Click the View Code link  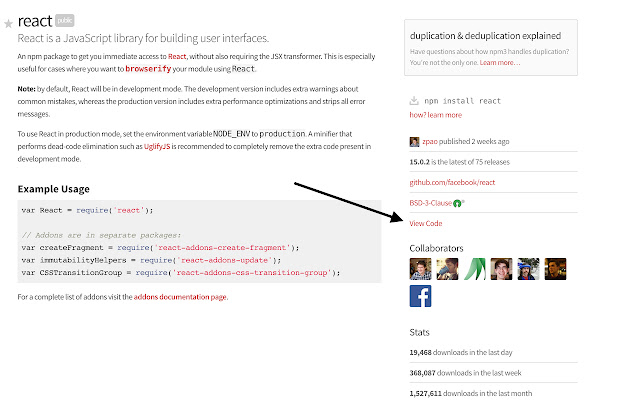tap(426, 223)
